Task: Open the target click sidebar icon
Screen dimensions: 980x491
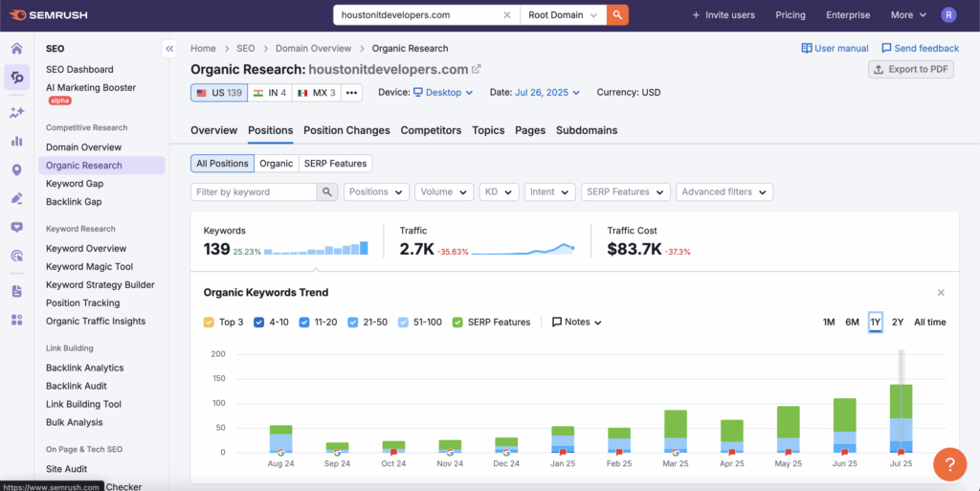Action: (x=17, y=256)
